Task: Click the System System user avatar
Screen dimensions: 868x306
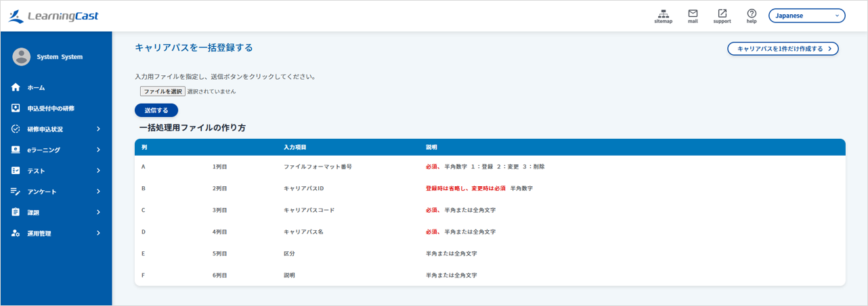Action: click(22, 57)
